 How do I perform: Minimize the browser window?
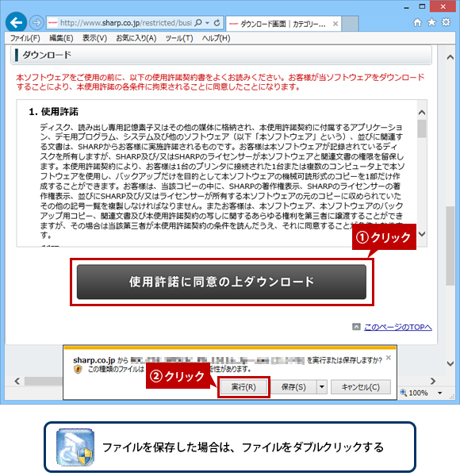click(407, 6)
